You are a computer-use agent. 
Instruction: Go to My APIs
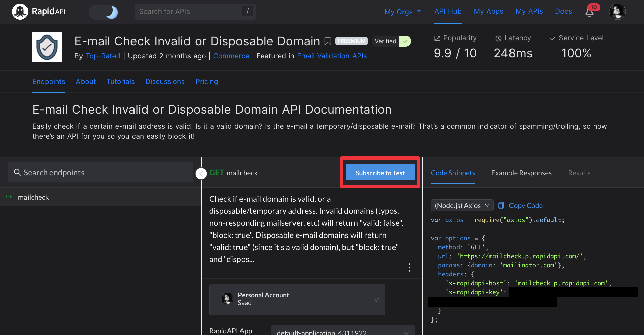click(529, 11)
